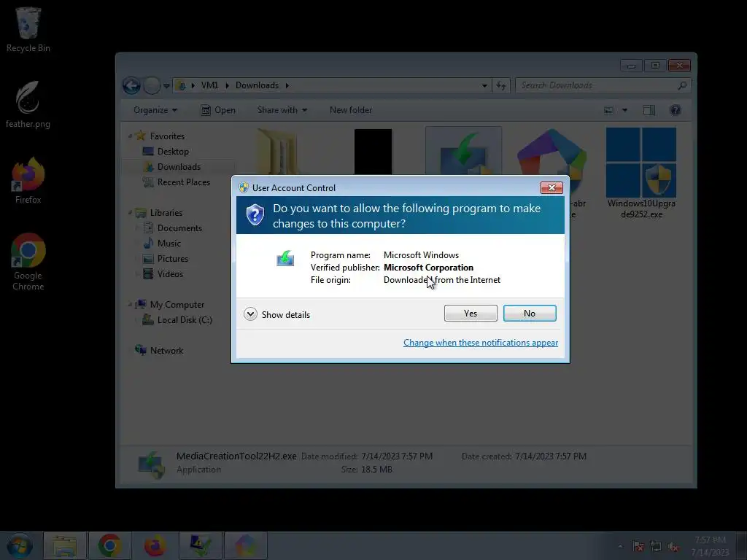This screenshot has height=560, width=747.
Task: Click the Search Downloads field
Action: (x=603, y=86)
